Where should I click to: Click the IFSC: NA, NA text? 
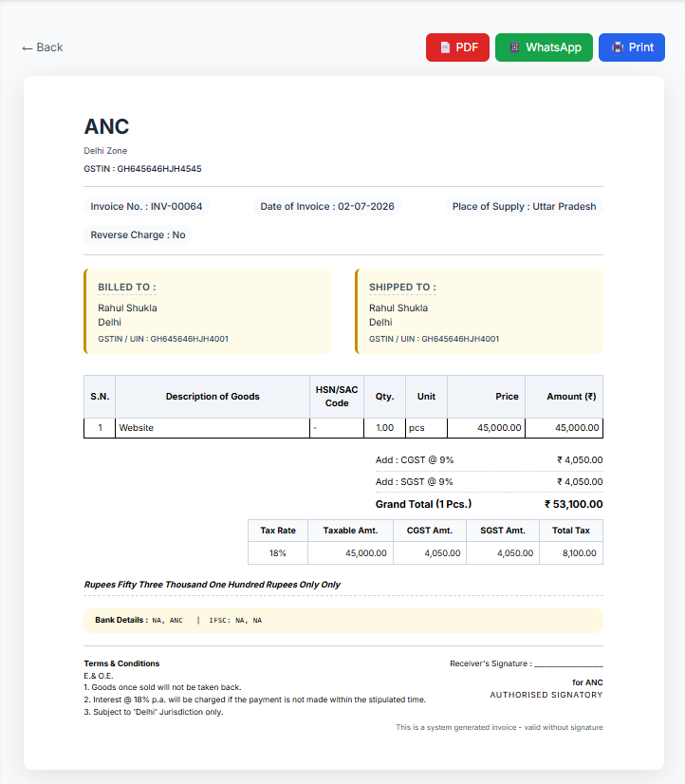pos(235,621)
